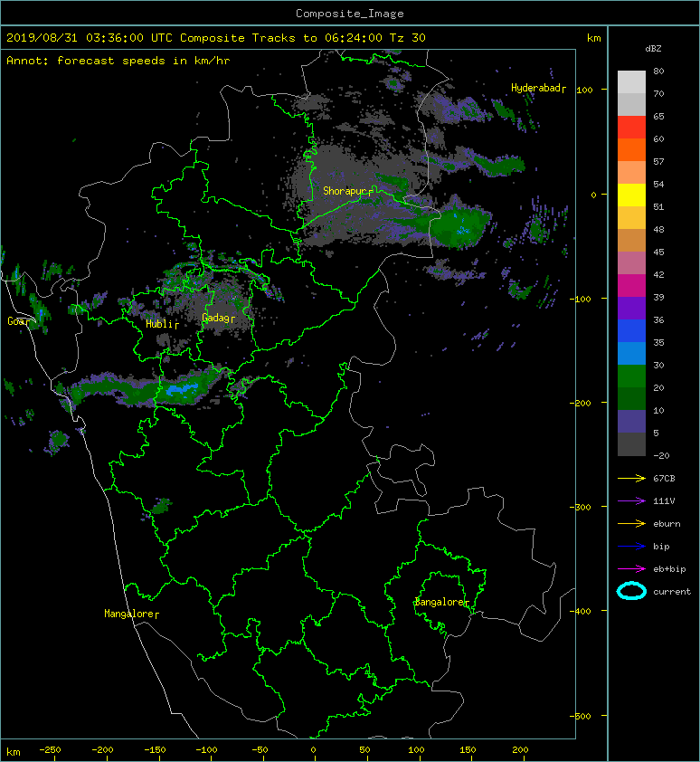Click the 'km' unit label beside the timestamp
Image resolution: width=700 pixels, height=762 pixels.
click(x=594, y=38)
